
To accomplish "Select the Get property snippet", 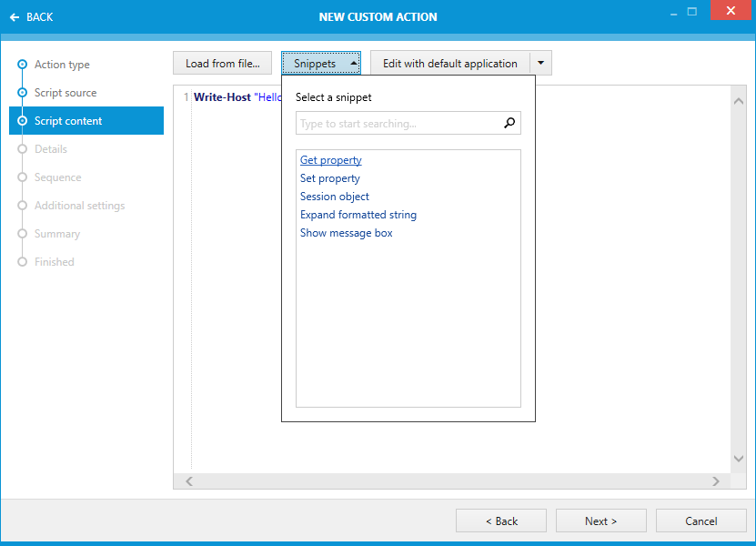I will 331,160.
